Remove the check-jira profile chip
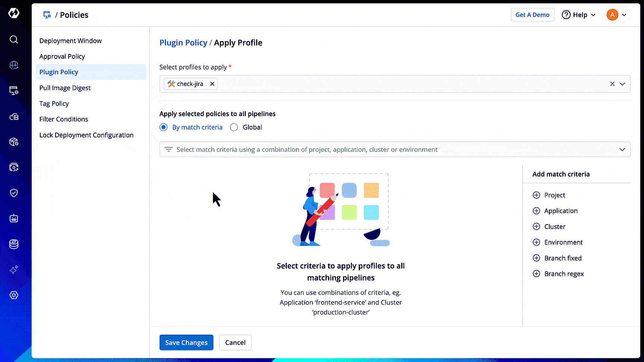 212,84
